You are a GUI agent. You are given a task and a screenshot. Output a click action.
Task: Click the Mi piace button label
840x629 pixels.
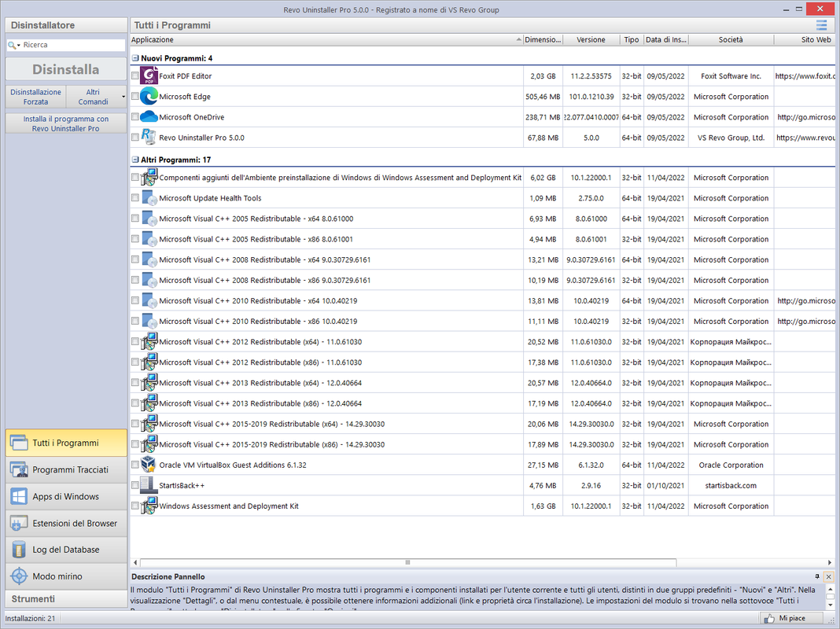(x=792, y=618)
